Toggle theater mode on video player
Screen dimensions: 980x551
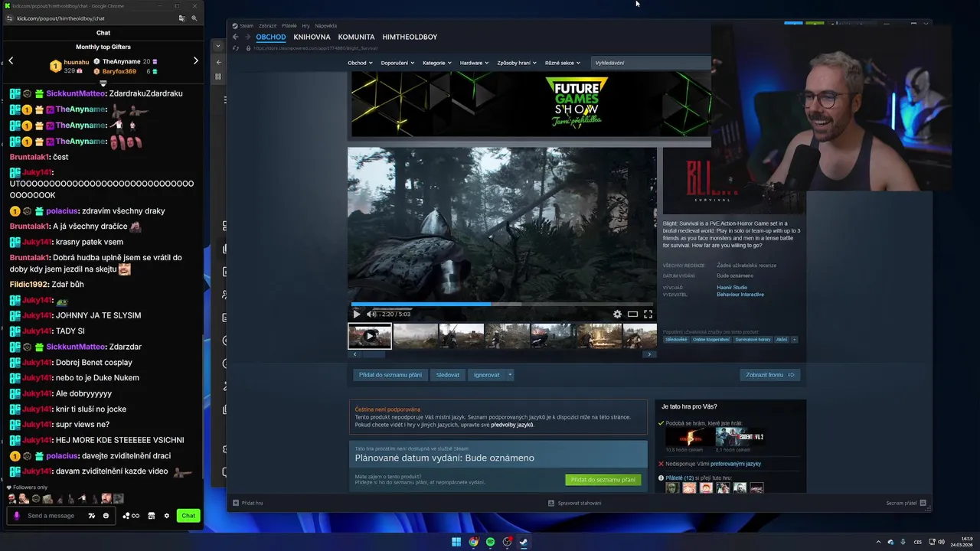(x=632, y=314)
